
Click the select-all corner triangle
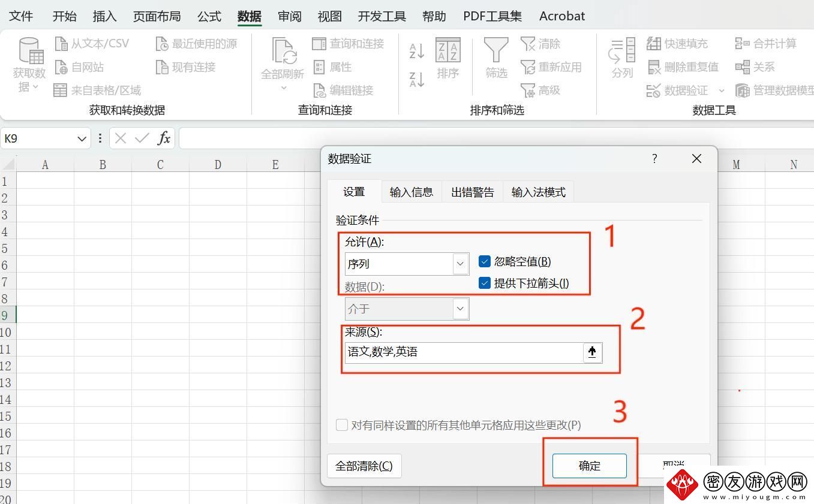pos(8,164)
